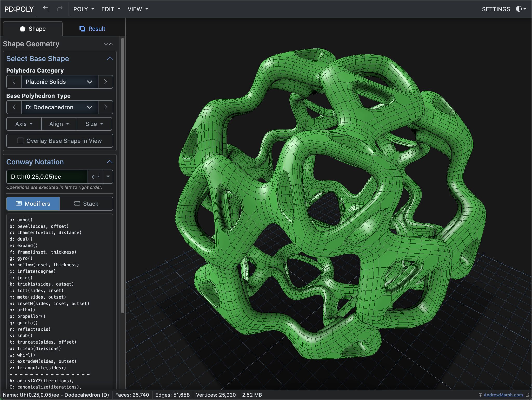Screen dimensions: 532x400
Task: Go to previous polyhedra category
Action: (x=14, y=82)
